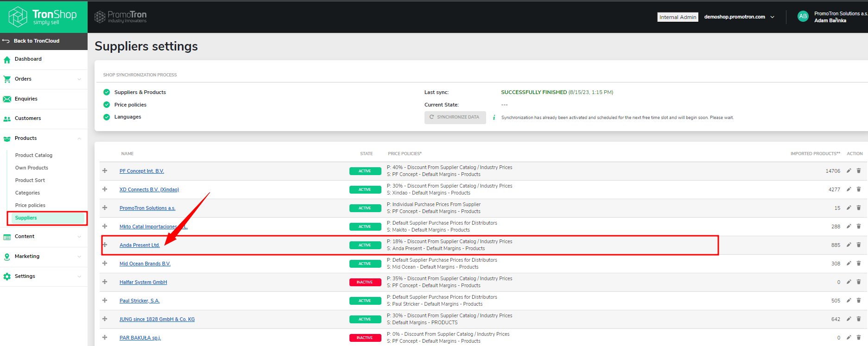Click the Suppliers & Products check icon
The image size is (868, 346).
pyautogui.click(x=107, y=92)
